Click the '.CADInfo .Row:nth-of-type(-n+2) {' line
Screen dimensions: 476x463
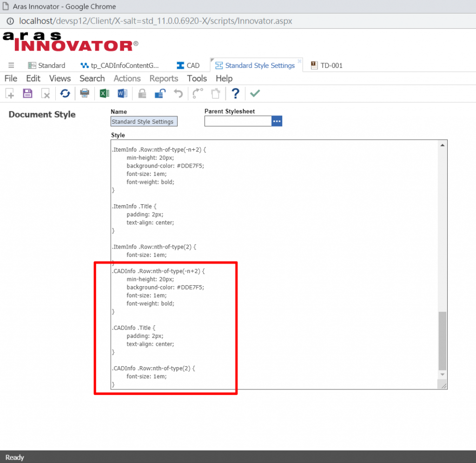(159, 271)
